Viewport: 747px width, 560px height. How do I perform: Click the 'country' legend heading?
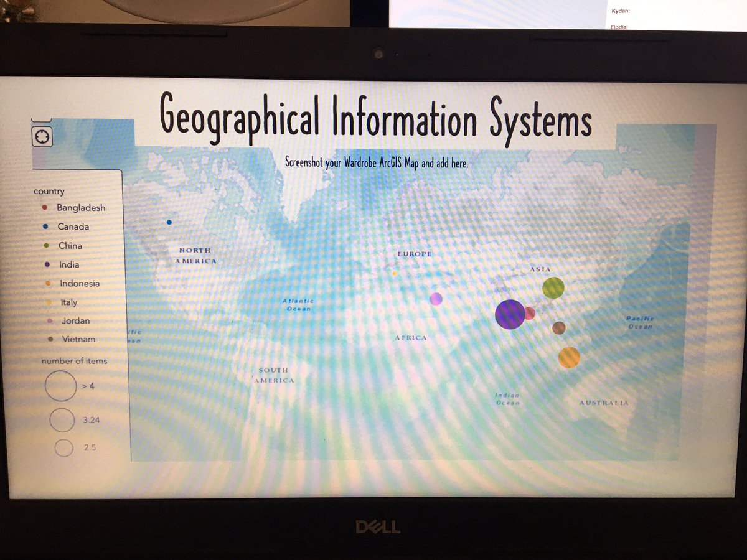click(x=49, y=192)
